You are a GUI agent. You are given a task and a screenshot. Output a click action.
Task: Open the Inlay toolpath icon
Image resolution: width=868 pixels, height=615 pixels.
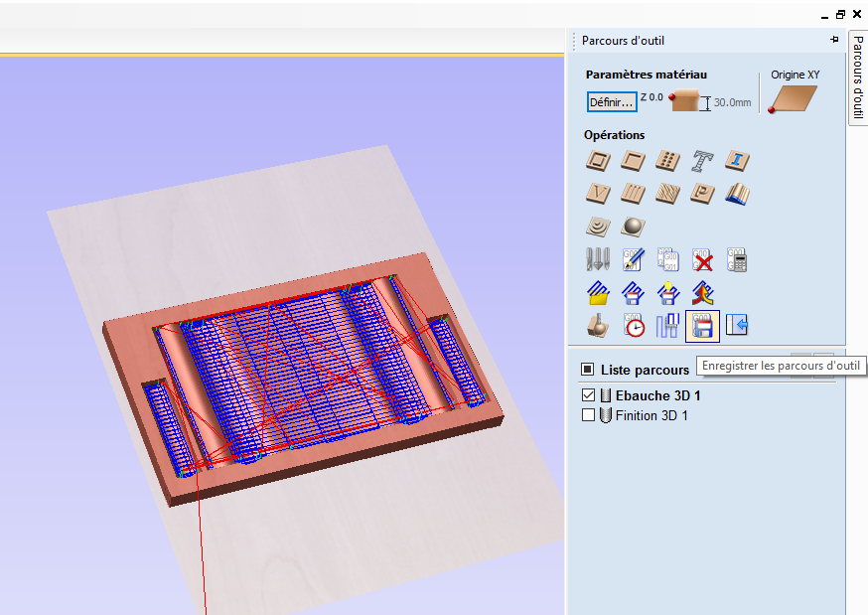tap(737, 161)
